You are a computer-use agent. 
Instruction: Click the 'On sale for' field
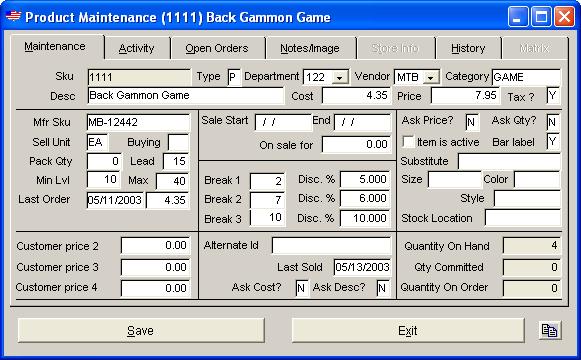[x=356, y=144]
